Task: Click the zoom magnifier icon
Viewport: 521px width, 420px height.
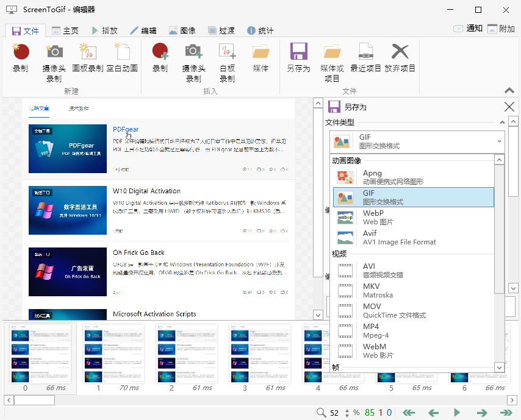Action: click(321, 413)
